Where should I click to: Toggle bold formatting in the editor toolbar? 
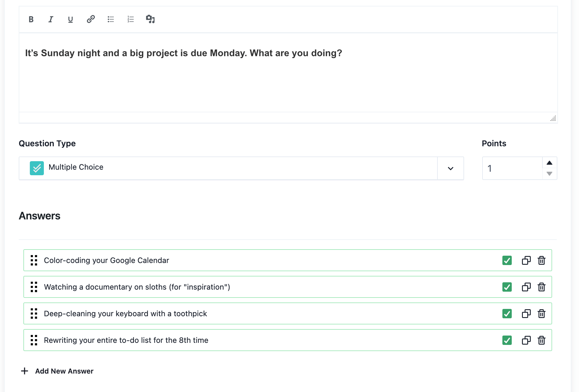pyautogui.click(x=31, y=19)
